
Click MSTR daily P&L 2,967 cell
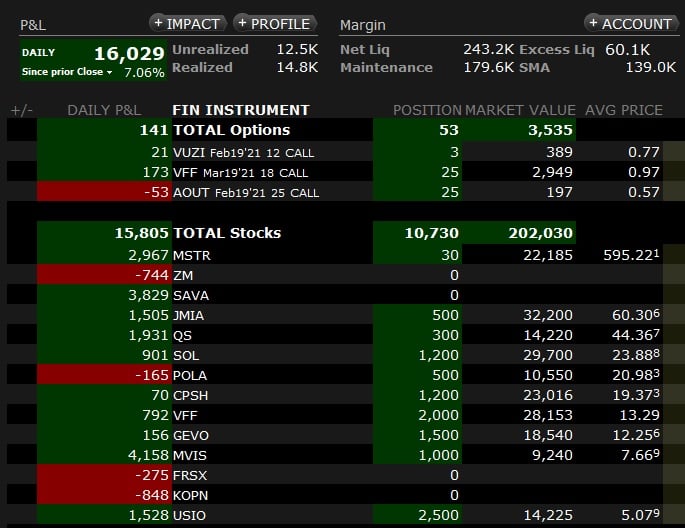tap(104, 255)
